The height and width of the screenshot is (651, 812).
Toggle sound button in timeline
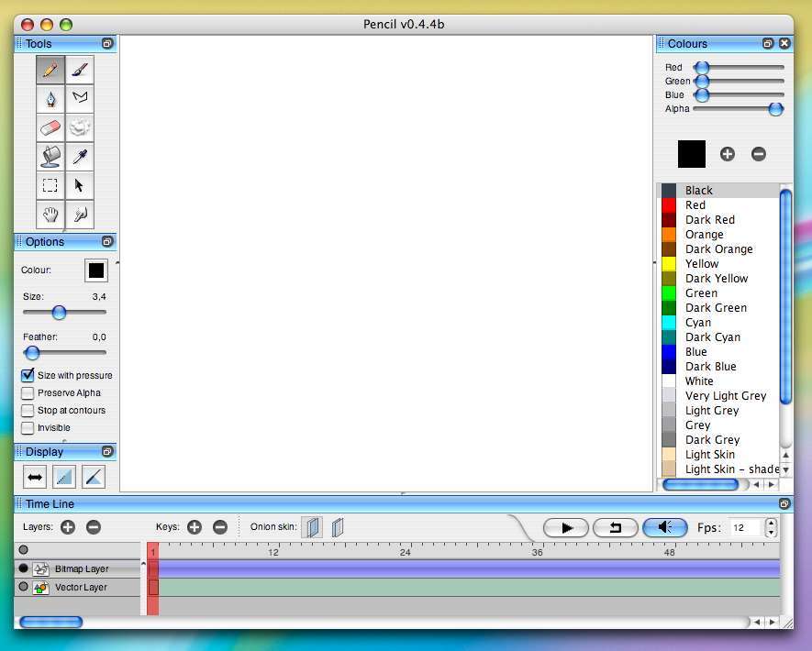coord(665,527)
